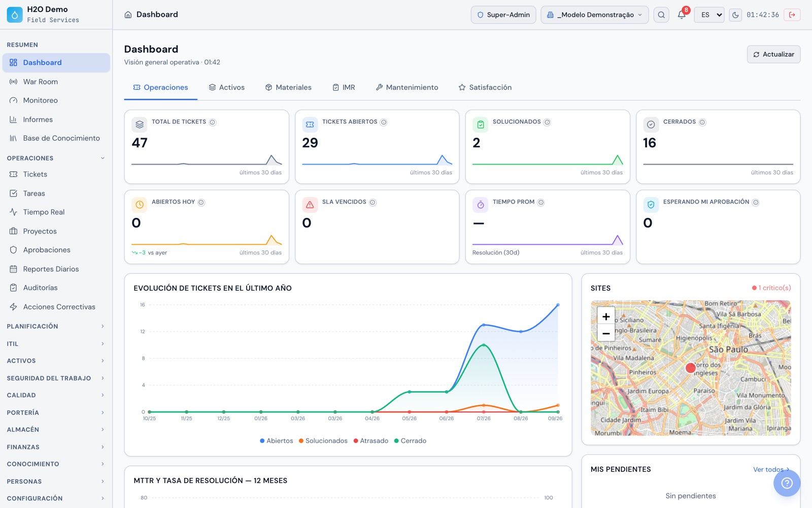Click the Abiertos Hoy clock icon
The width and height of the screenshot is (812, 508).
coord(140,205)
